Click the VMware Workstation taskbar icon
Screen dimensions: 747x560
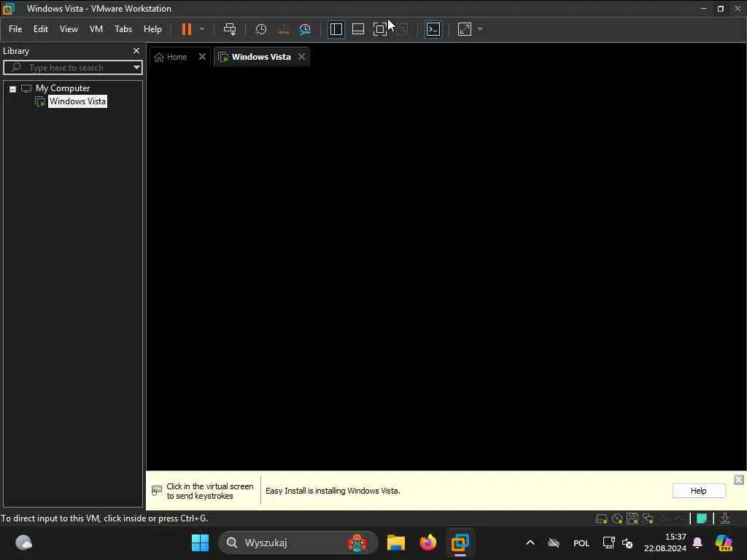[460, 542]
